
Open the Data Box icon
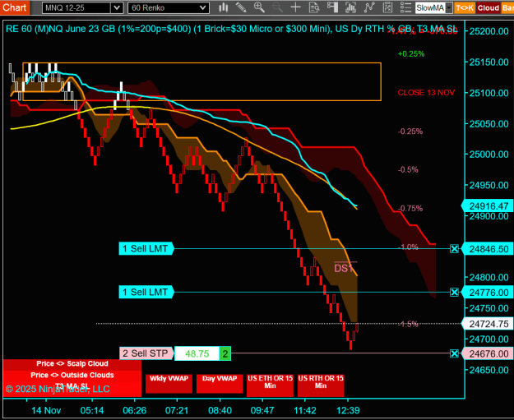[x=314, y=7]
